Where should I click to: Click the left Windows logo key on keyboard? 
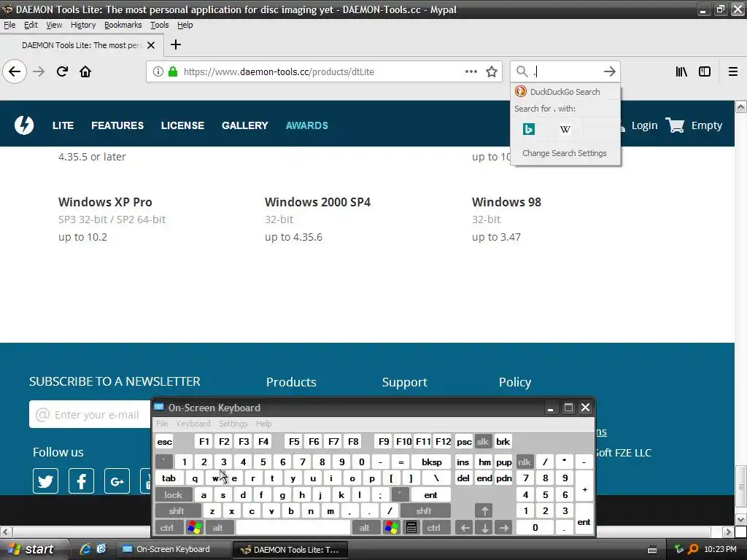click(x=194, y=528)
